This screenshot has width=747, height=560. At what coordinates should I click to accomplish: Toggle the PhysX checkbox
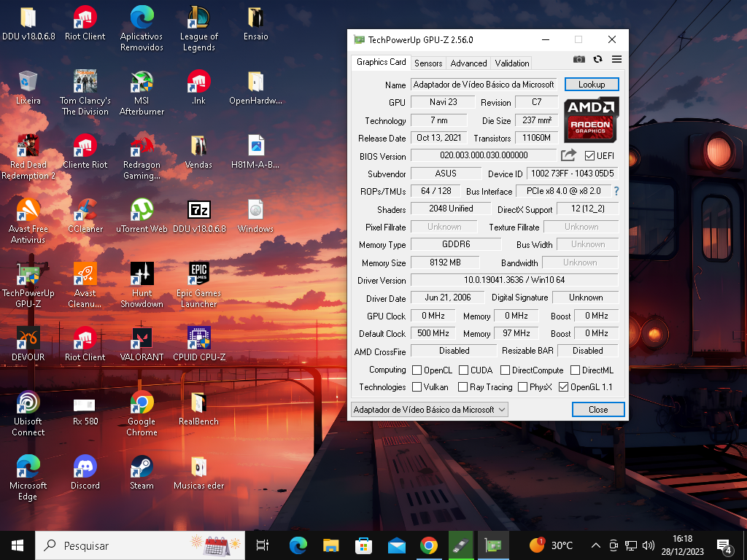[522, 386]
